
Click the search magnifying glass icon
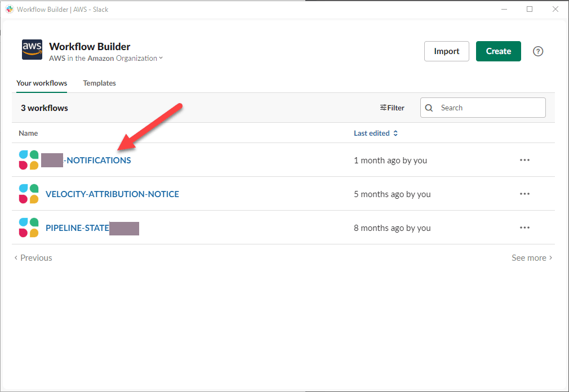tap(429, 107)
